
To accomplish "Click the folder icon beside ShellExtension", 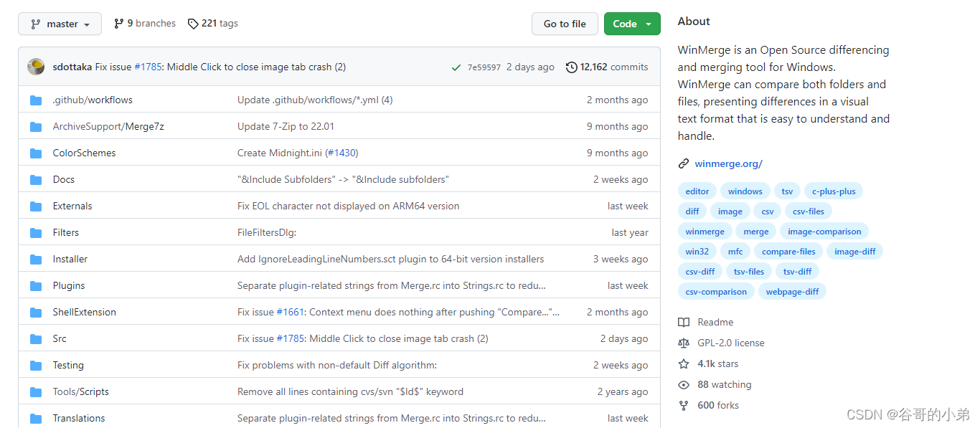I will pos(36,313).
